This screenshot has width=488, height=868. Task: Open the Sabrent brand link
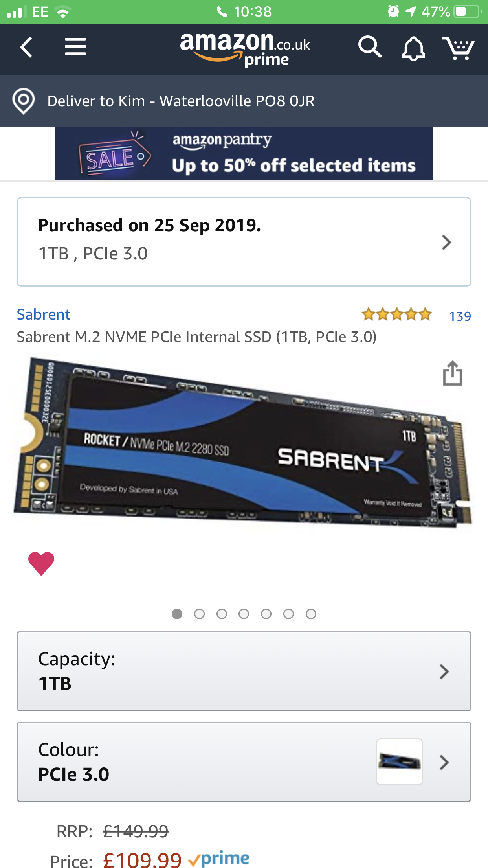[x=44, y=314]
